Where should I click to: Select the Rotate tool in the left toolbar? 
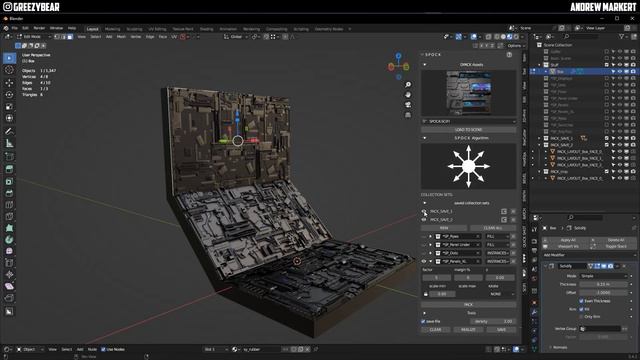point(9,94)
